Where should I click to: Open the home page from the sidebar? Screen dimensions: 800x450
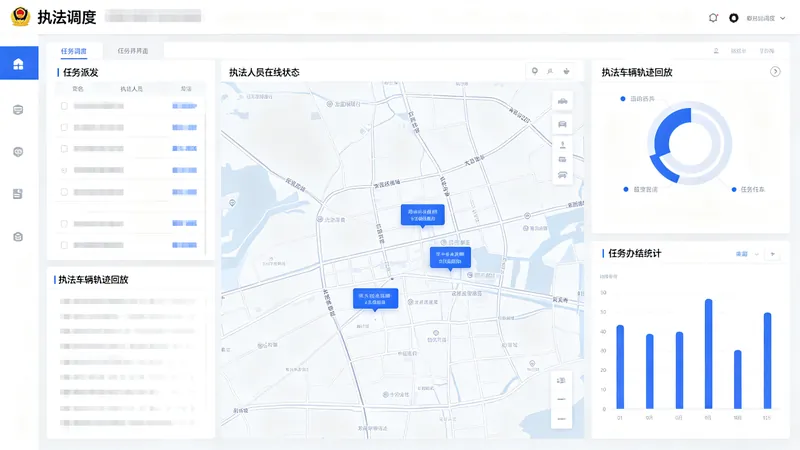pos(19,63)
